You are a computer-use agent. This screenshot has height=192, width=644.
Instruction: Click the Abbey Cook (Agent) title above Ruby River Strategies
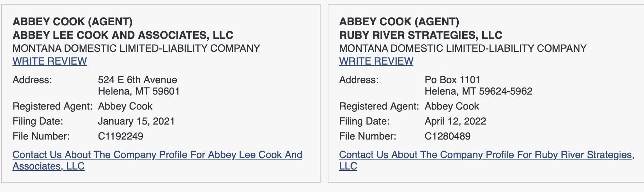[x=399, y=22]
